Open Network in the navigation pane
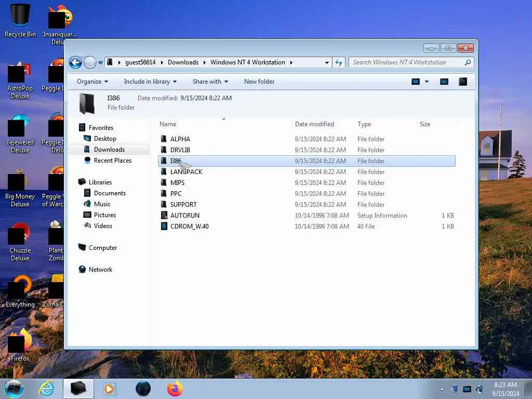The height and width of the screenshot is (399, 532). (x=100, y=270)
